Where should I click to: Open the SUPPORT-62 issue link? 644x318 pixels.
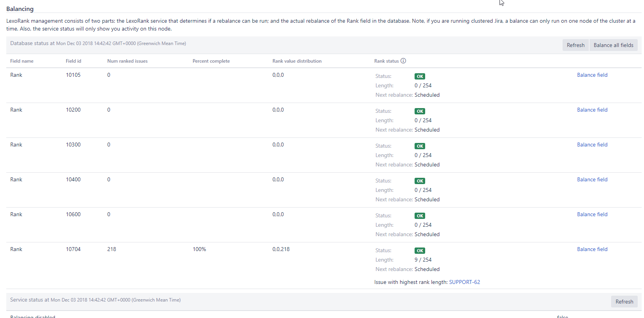[x=464, y=282]
